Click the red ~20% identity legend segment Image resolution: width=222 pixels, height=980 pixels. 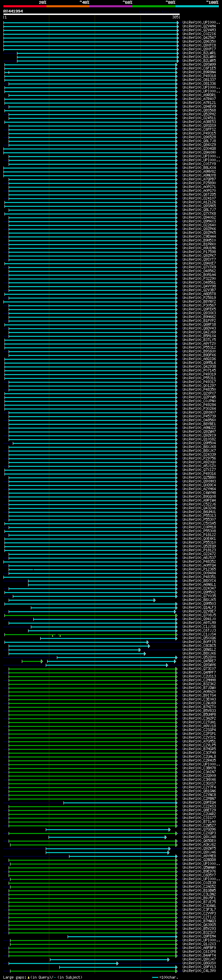[25, 6]
